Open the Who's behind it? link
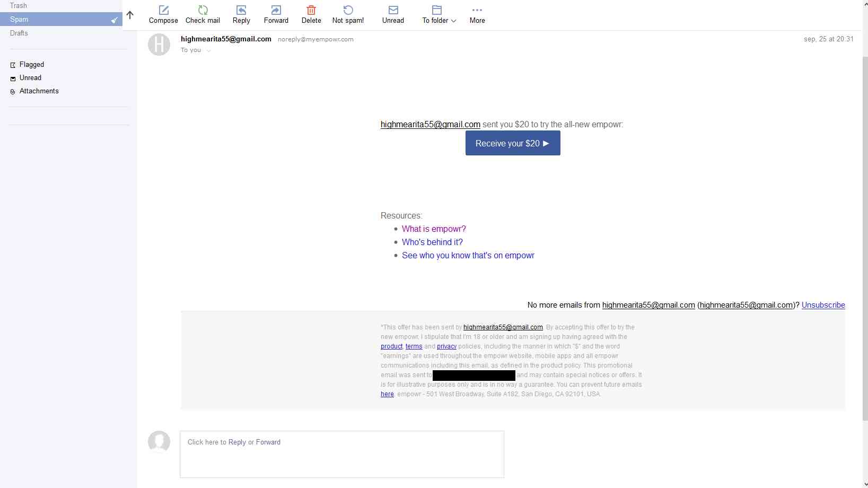Screen dimensions: 868x488 click(x=432, y=242)
